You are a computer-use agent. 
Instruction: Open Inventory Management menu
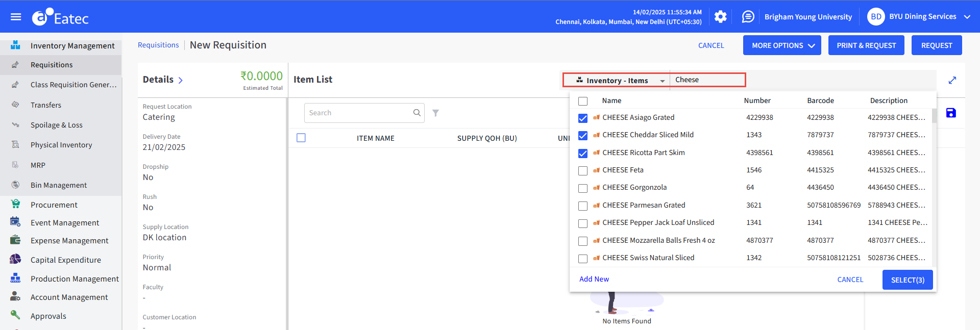(x=72, y=45)
